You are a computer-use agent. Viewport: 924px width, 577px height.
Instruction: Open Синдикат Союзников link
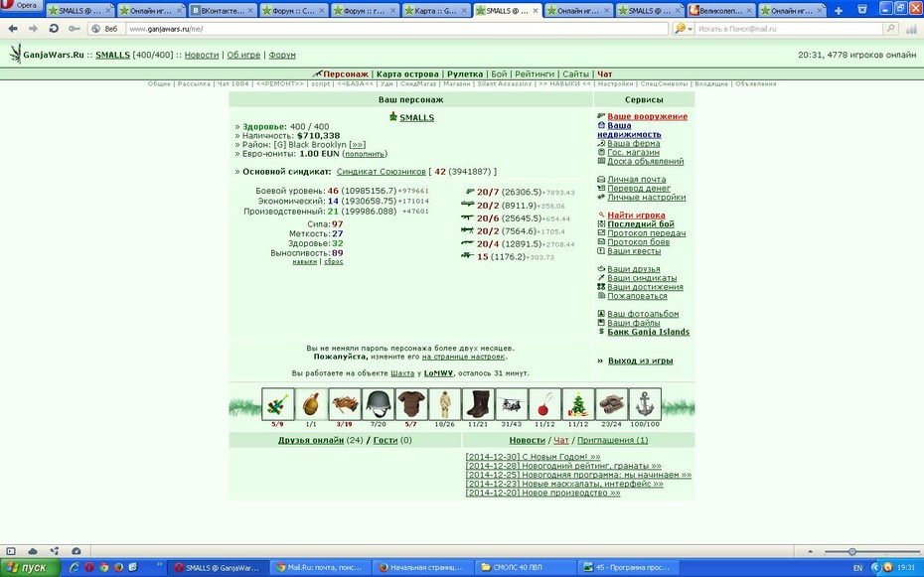(x=381, y=172)
